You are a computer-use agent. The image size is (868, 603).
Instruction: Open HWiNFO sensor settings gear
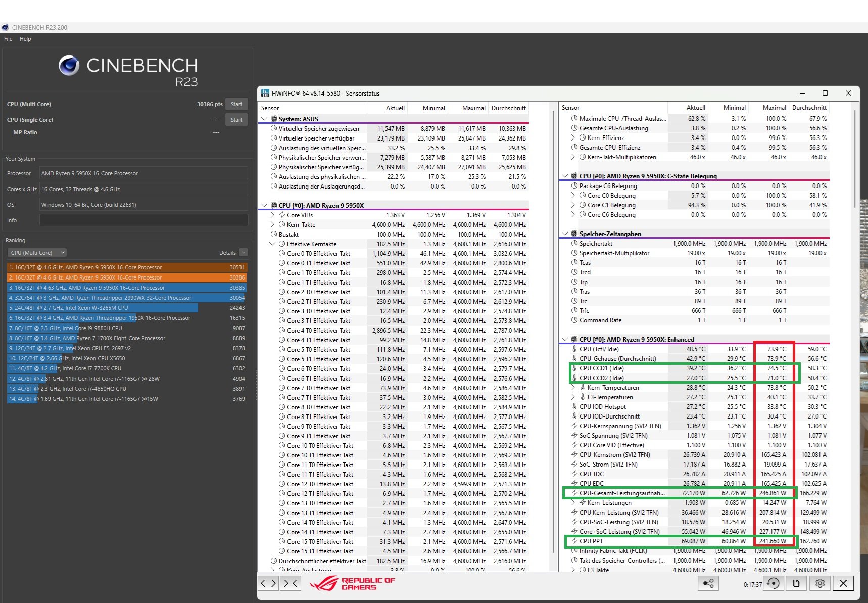820,583
